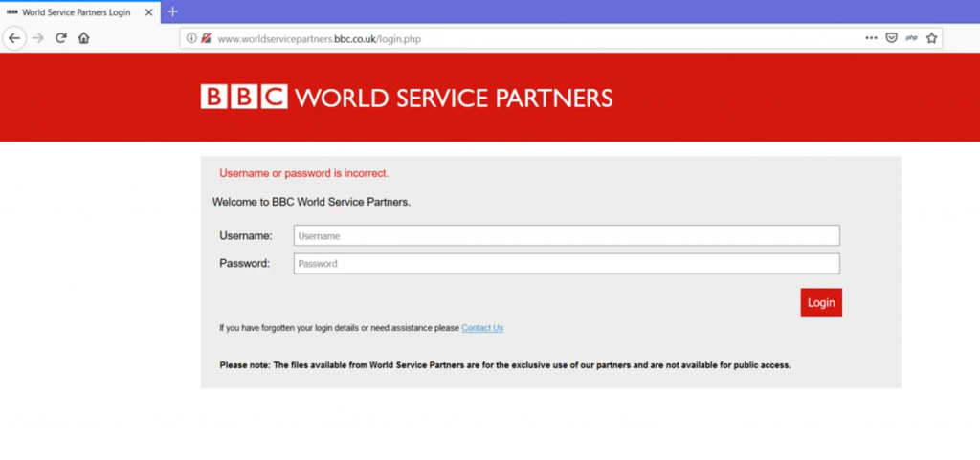Reload the page with the refresh icon
The image size is (980, 460).
(60, 38)
